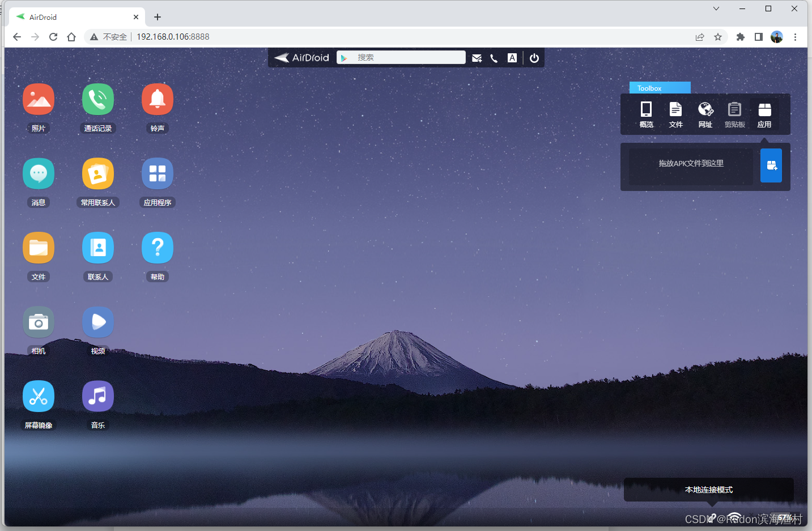Open the 通话记录 call log icon
The image size is (812, 531).
(98, 100)
